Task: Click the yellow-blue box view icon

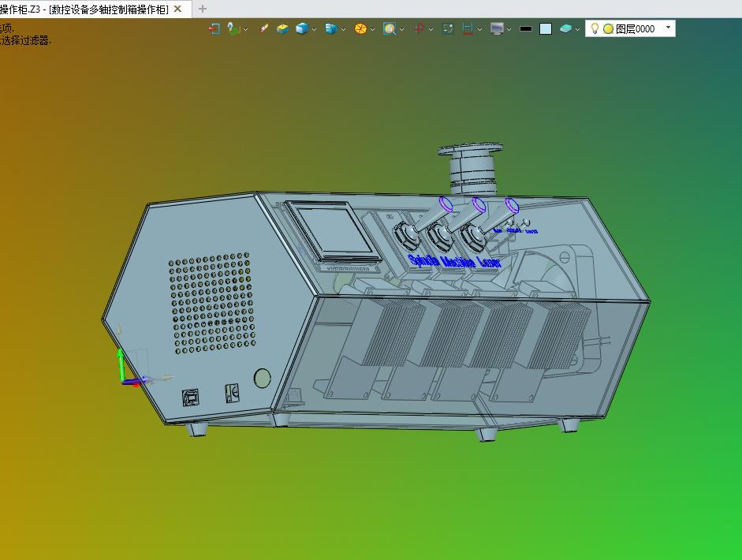Action: (x=282, y=29)
